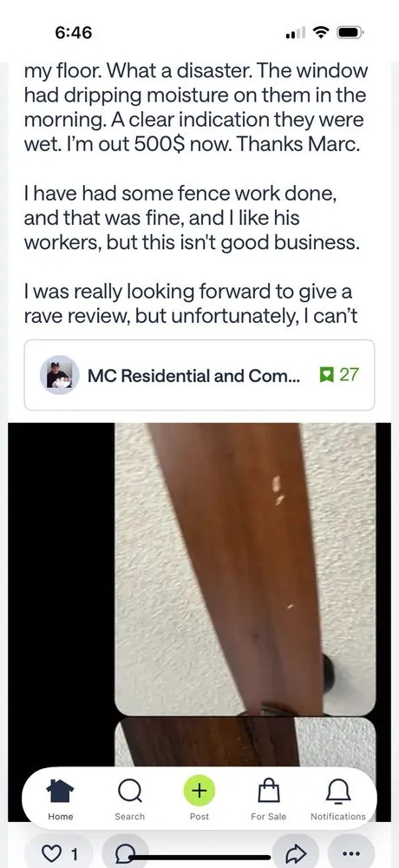
Task: Open MC Residential and Com... business card
Action: pos(199,375)
